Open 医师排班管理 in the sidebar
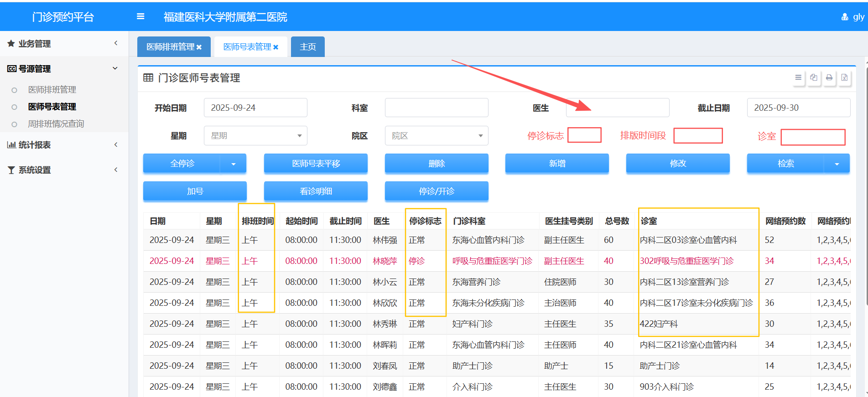Image resolution: width=868 pixels, height=397 pixels. [x=52, y=90]
